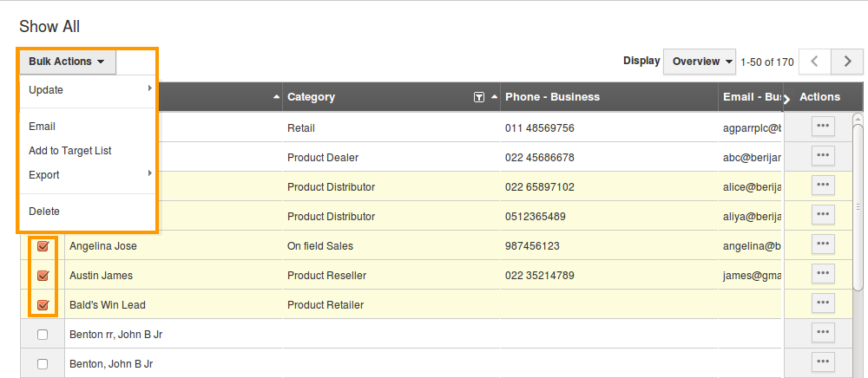Click the Product Retailer cell

click(x=325, y=305)
